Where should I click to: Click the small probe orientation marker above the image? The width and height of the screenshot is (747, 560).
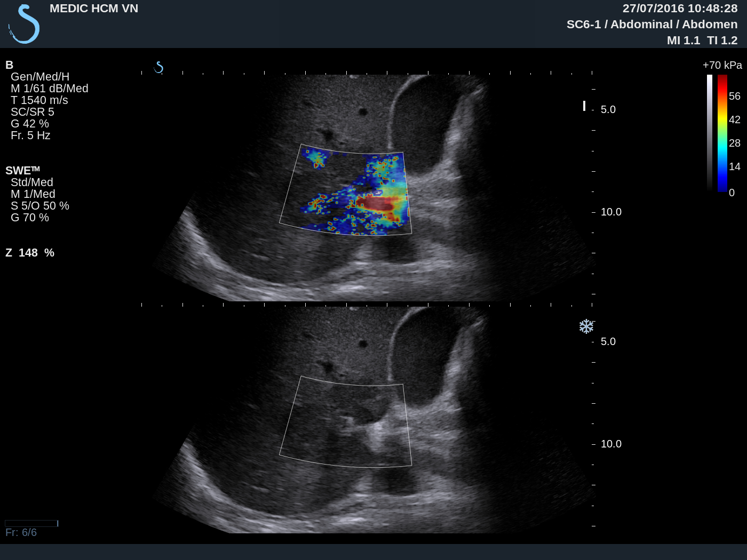(158, 67)
